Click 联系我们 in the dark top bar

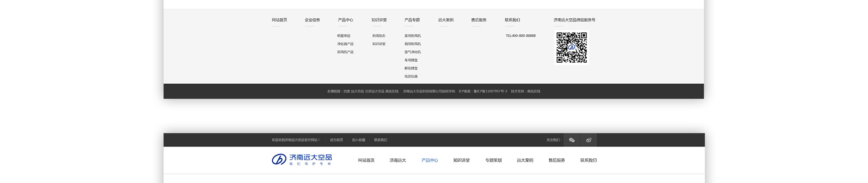tap(381, 140)
